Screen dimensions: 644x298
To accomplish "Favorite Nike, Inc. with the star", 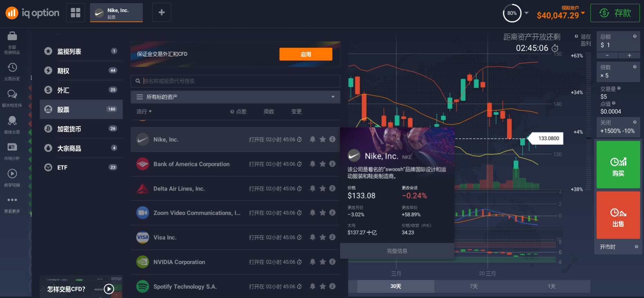I will coord(323,139).
